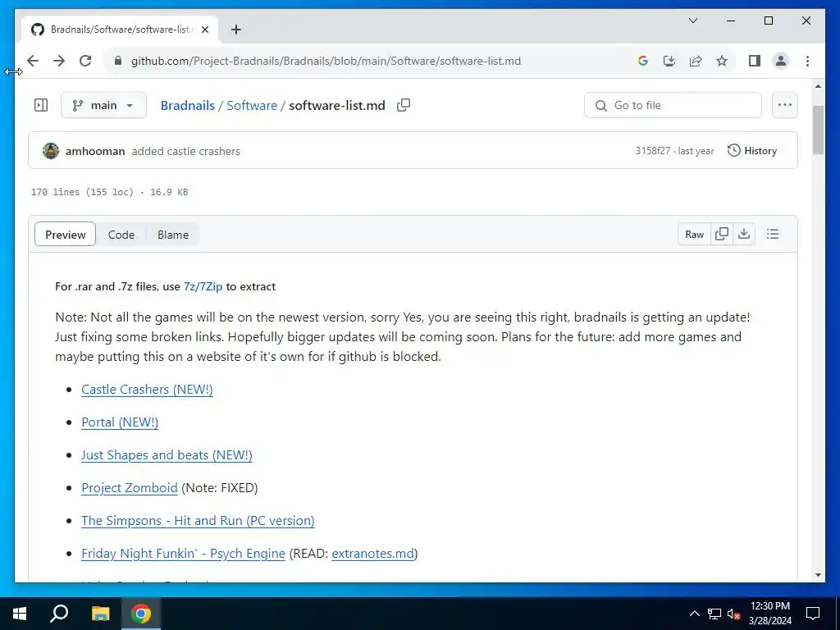Focus the Go to file search box

click(x=673, y=105)
